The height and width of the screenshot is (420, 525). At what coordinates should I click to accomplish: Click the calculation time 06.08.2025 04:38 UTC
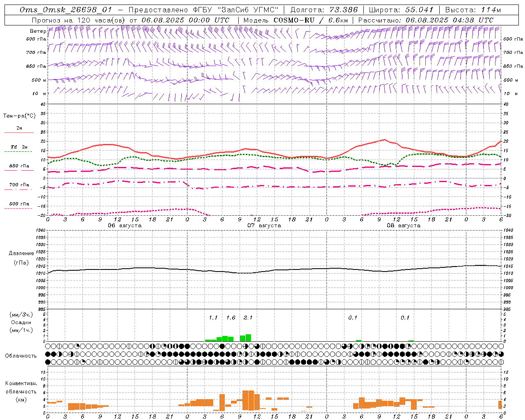pyautogui.click(x=450, y=20)
